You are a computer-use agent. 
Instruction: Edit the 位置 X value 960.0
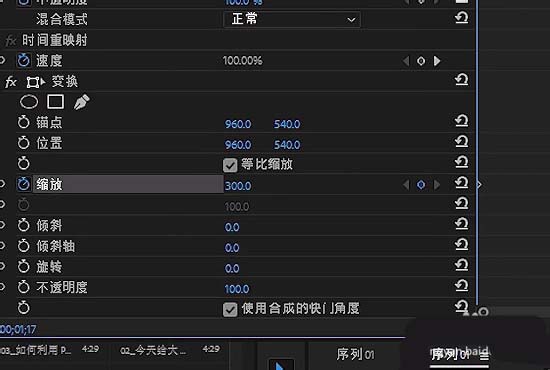(238, 145)
